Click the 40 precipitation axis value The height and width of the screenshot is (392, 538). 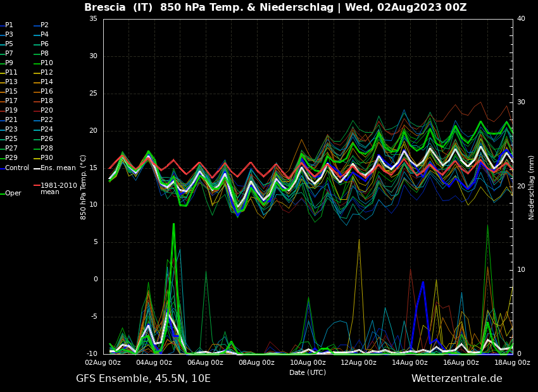point(521,19)
